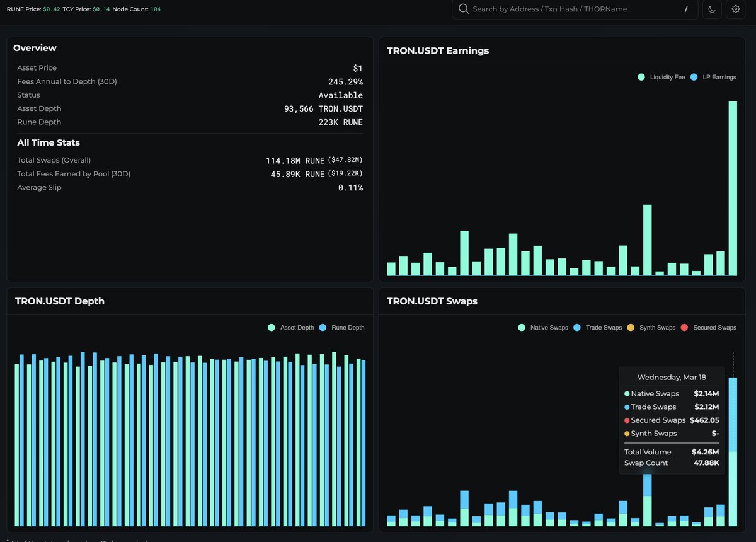This screenshot has width=756, height=542.
Task: Toggle dark mode with the moon icon
Action: (x=711, y=9)
